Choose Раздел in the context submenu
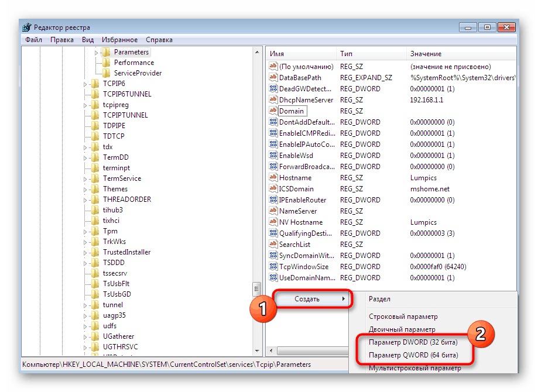Screen dimensions: 538x392 [379, 299]
